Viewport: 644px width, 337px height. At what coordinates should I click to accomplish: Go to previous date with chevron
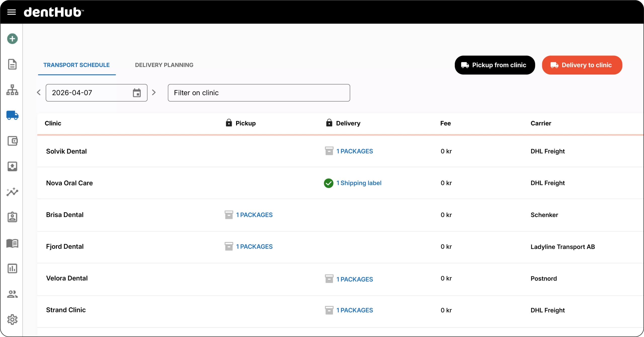point(39,92)
